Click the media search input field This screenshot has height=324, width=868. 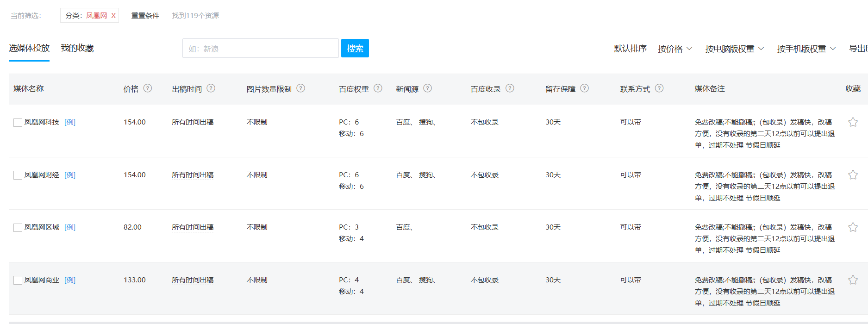tap(260, 49)
